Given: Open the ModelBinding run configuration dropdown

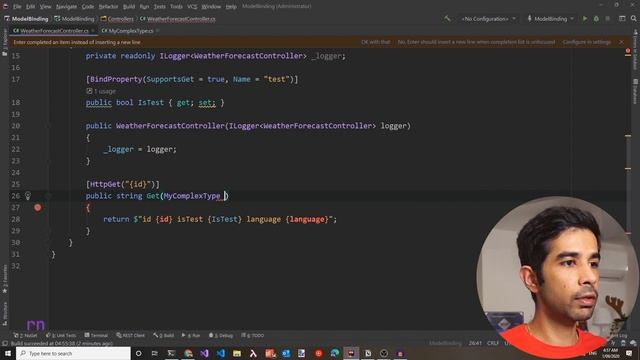Looking at the screenshot, I should 551,19.
